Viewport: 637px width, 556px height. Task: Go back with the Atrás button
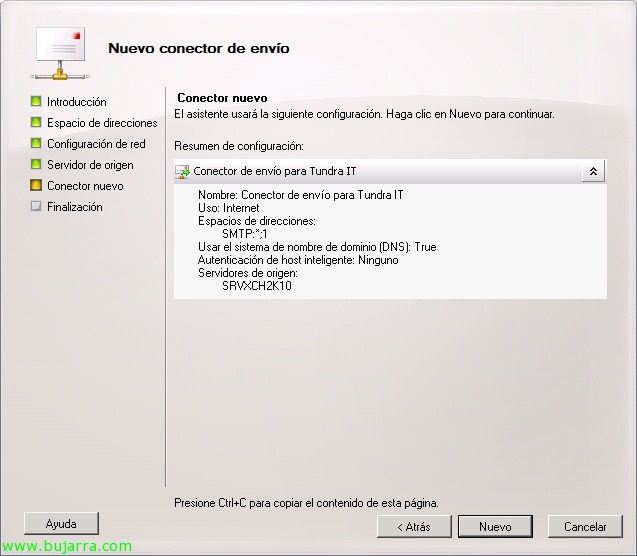(414, 526)
